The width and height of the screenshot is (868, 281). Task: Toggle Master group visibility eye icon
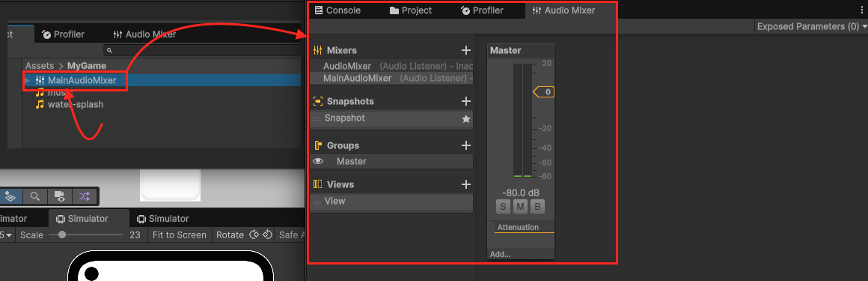tap(318, 161)
